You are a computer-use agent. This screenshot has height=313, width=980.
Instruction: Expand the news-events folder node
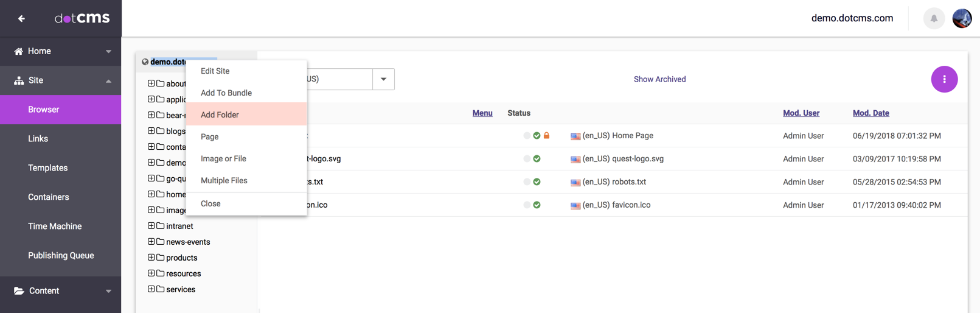click(x=151, y=242)
